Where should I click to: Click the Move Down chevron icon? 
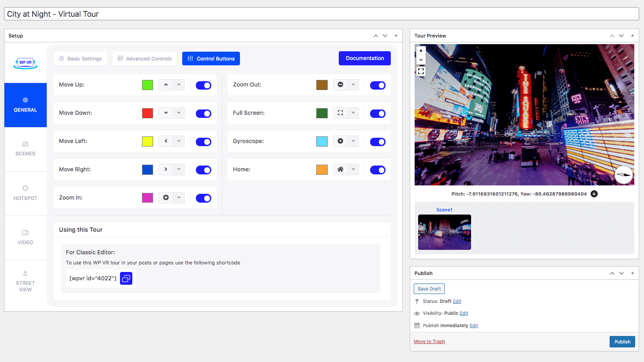tap(166, 113)
